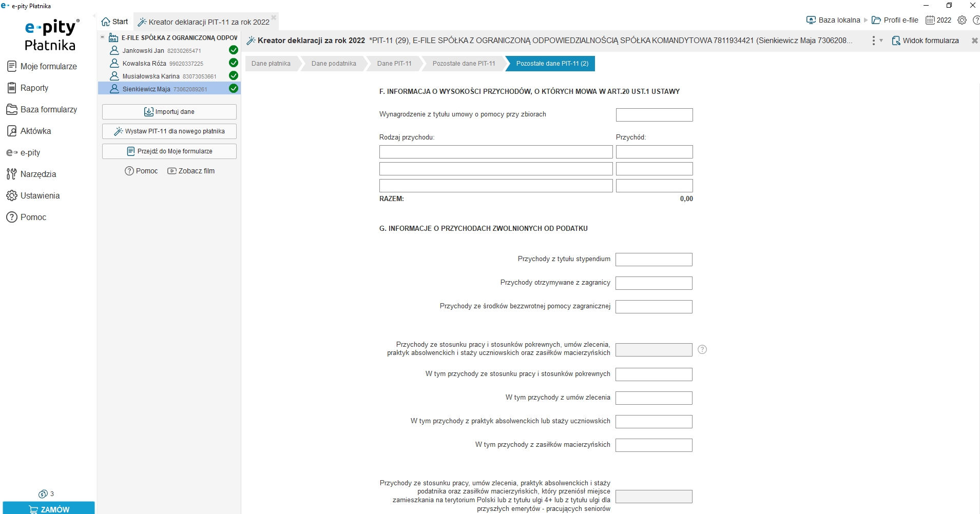Click green status check for Musiałowska Karina
This screenshot has height=514, width=980.
click(x=234, y=75)
